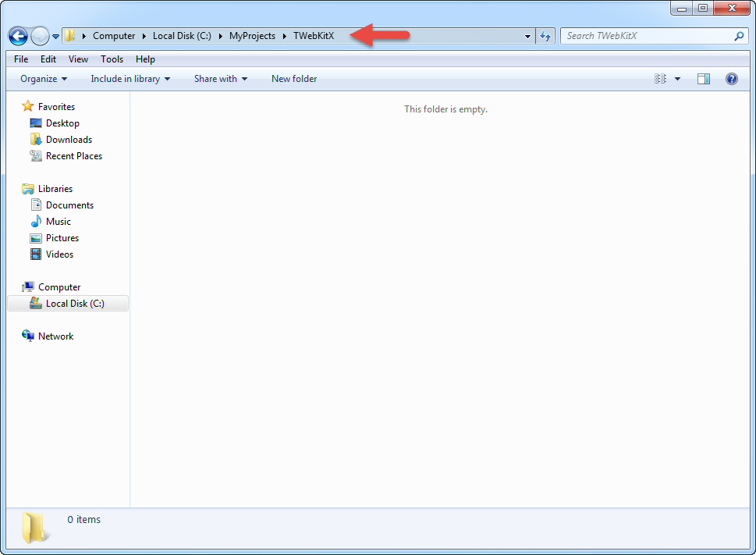Screen dimensions: 756x555
Task: Open the Videos library
Action: click(x=60, y=254)
